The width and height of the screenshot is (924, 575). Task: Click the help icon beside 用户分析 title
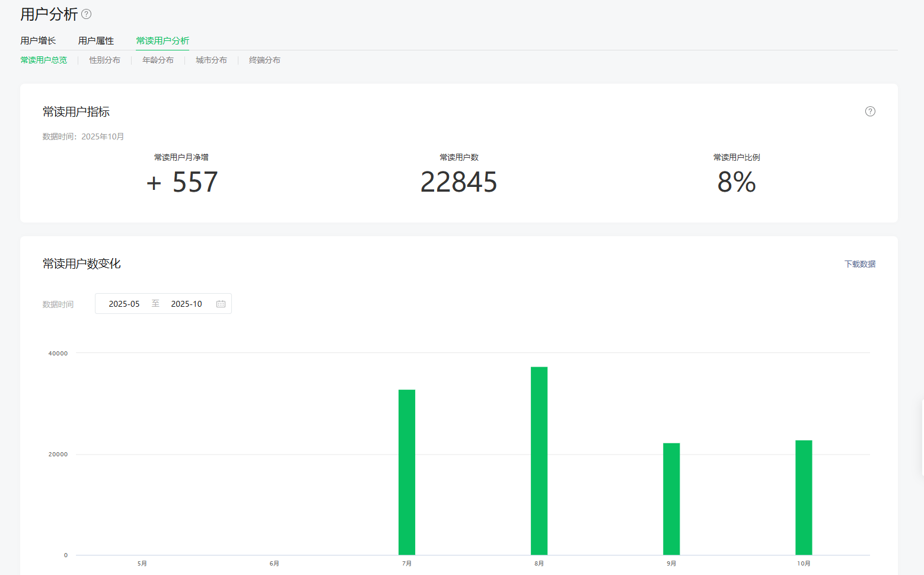point(87,14)
